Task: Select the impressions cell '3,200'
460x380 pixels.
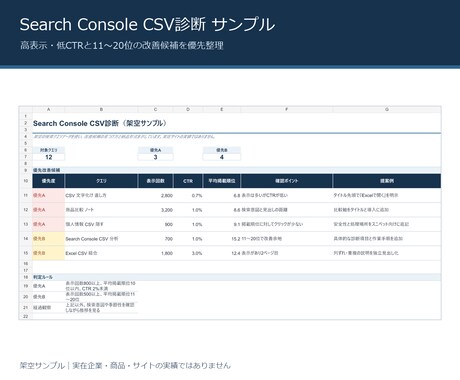Action: [156, 210]
